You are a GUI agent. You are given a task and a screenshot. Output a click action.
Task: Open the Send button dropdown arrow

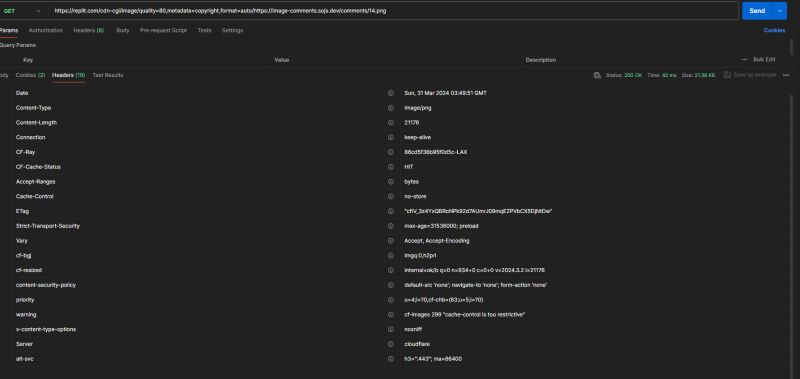[780, 11]
